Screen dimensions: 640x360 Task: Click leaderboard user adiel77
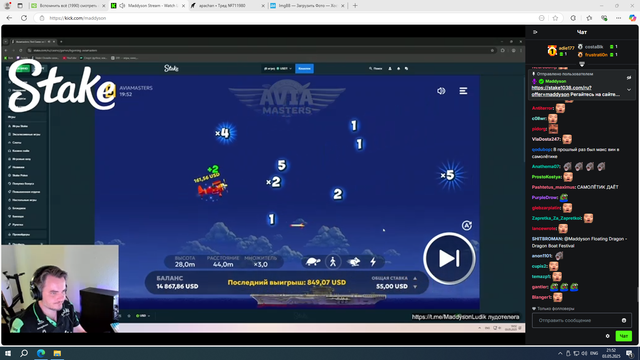coord(566,48)
